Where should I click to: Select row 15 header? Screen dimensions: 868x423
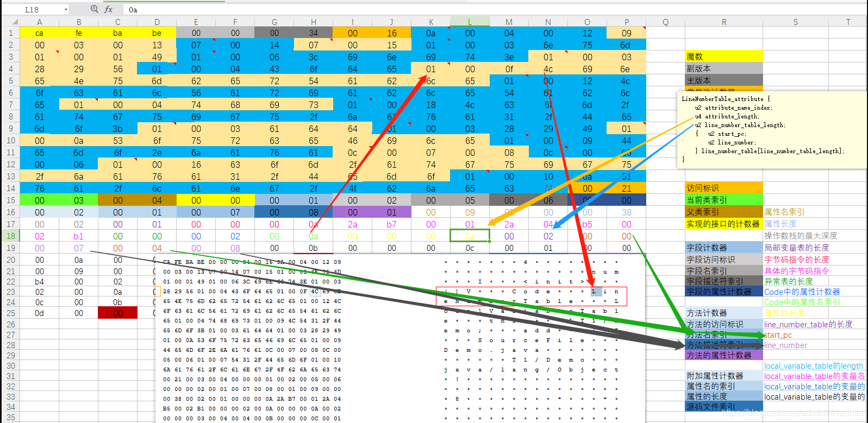pos(11,200)
